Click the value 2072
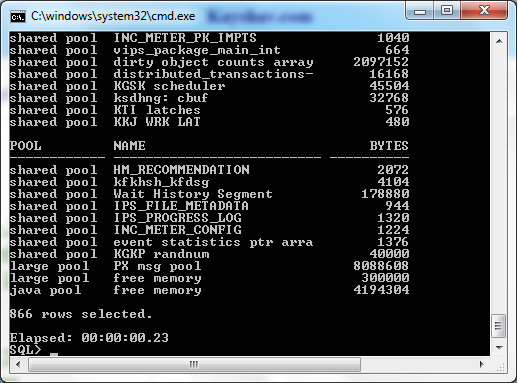This screenshot has height=383, width=518. [x=393, y=170]
